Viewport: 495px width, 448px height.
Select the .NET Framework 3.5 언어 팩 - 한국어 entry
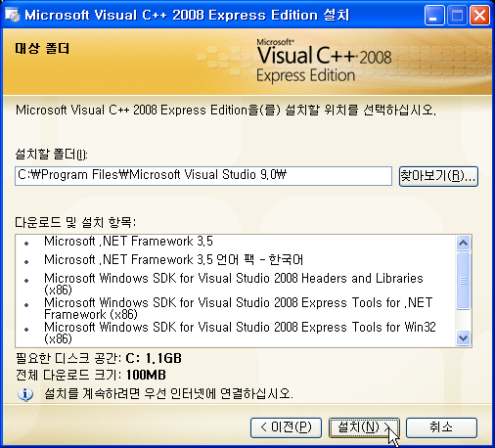point(173,260)
